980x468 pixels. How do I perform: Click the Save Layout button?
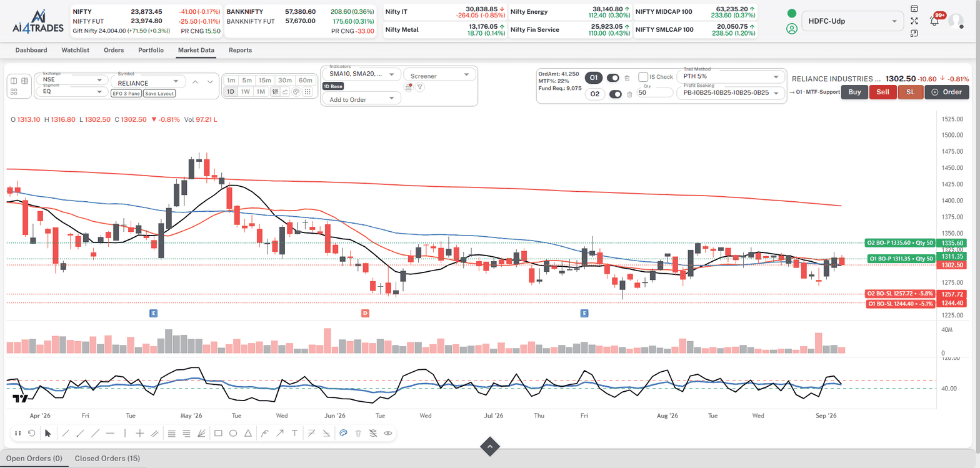(159, 94)
